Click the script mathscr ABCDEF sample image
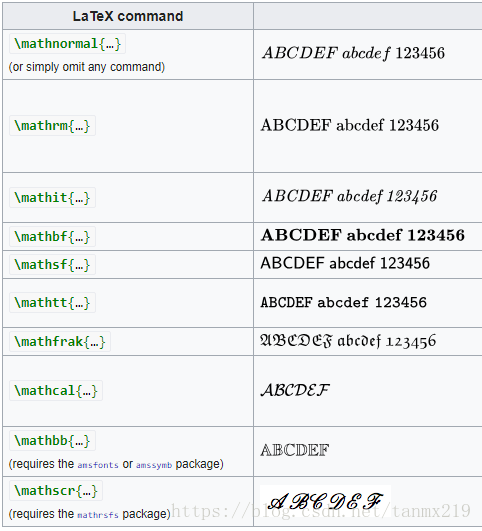Image resolution: width=482 pixels, height=531 pixels. coord(326,502)
